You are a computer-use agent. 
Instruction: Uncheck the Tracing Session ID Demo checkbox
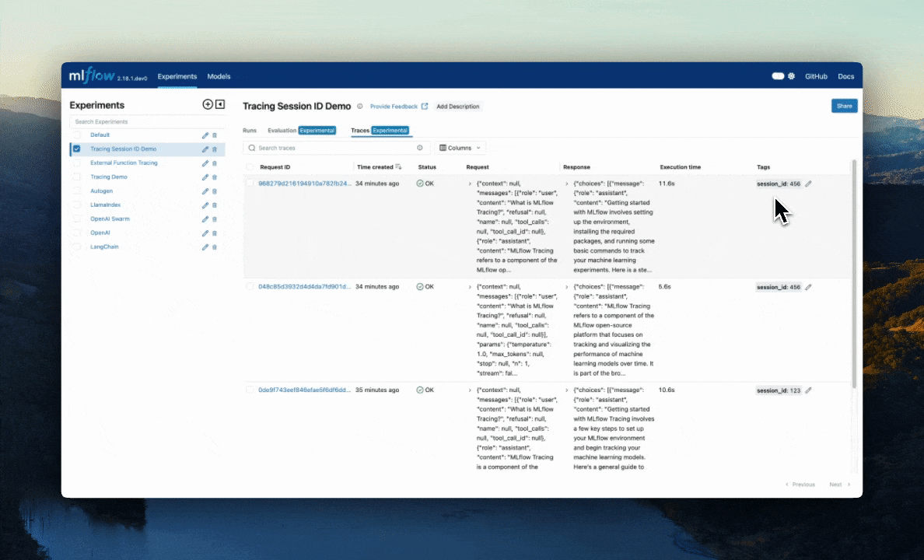pyautogui.click(x=76, y=149)
